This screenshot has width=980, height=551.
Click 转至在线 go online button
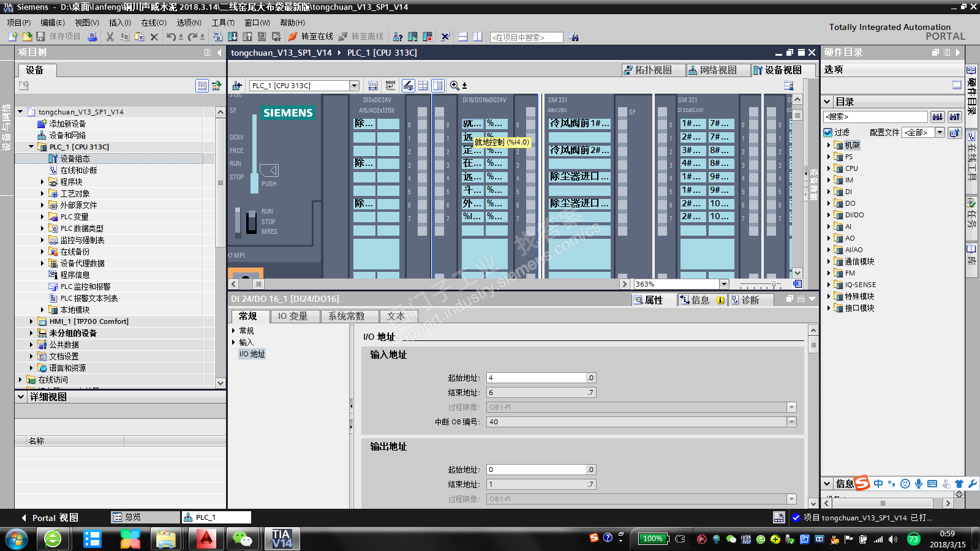point(311,37)
